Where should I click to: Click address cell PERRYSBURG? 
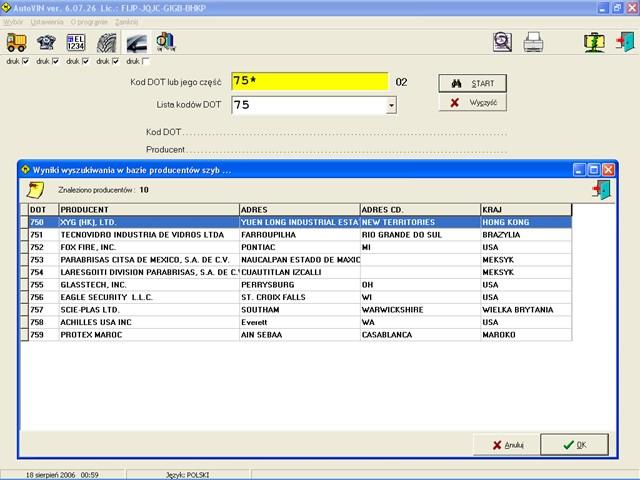[x=300, y=284]
